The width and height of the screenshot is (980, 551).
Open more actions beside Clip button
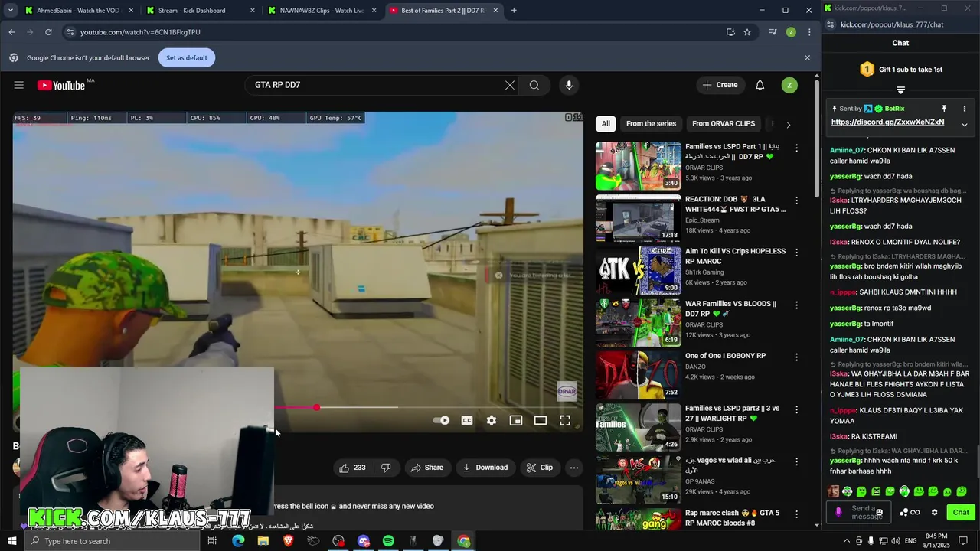(x=574, y=468)
